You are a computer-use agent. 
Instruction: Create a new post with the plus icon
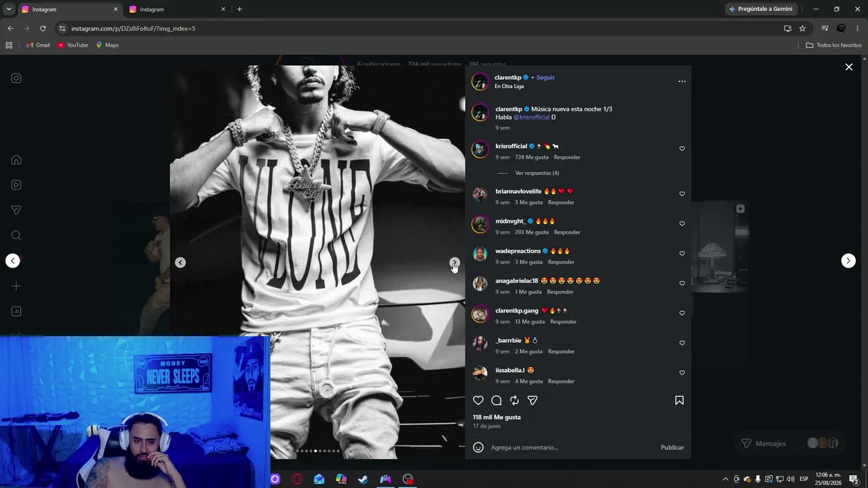point(16,286)
